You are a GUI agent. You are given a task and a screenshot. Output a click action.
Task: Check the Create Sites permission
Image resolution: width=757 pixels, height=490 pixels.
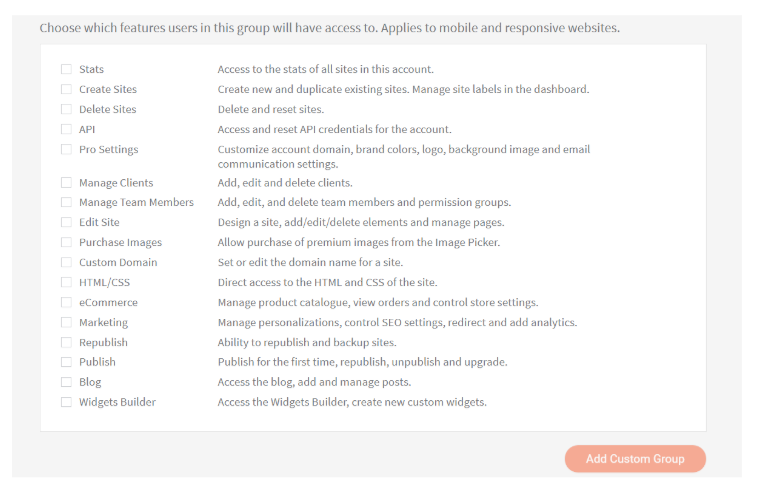[x=66, y=89]
